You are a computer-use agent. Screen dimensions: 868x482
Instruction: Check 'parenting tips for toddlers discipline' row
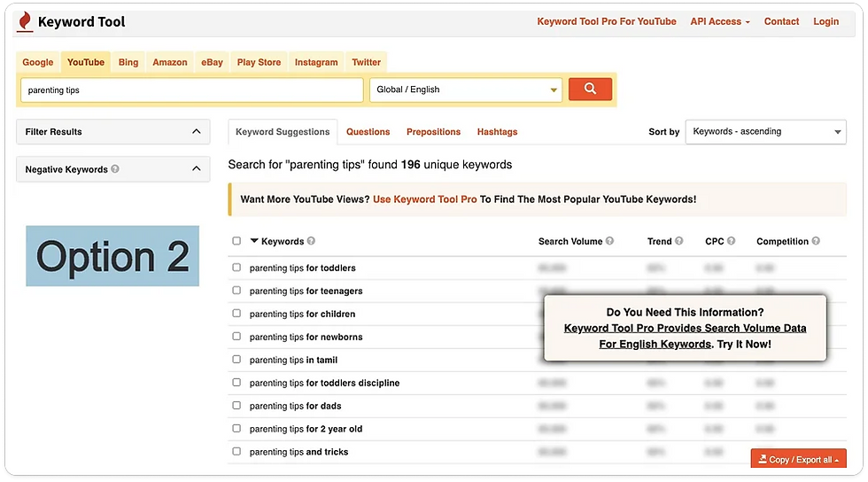pyautogui.click(x=236, y=382)
